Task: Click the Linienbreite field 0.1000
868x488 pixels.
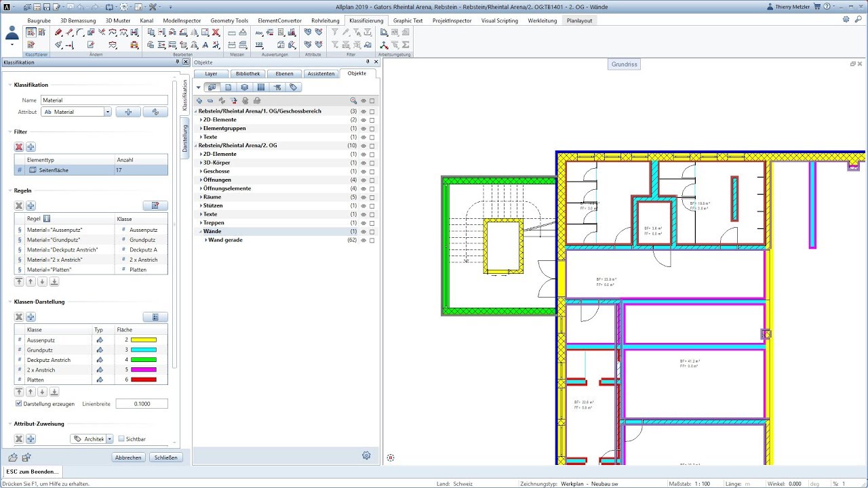Action: click(x=142, y=404)
